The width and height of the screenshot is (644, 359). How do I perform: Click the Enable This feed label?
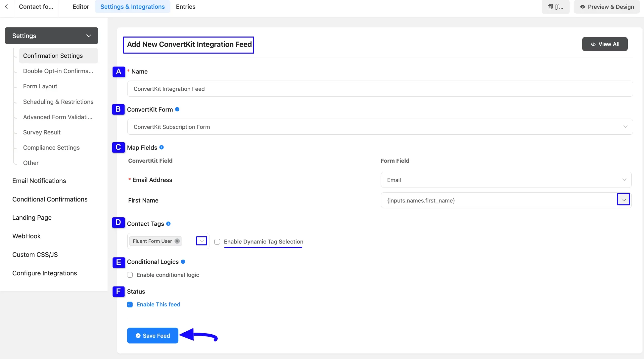(158, 304)
